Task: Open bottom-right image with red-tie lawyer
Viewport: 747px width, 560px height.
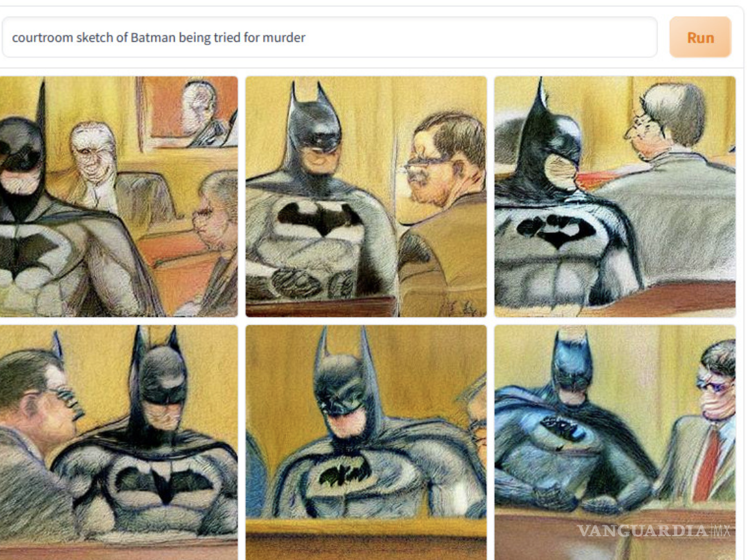Action: [x=615, y=442]
